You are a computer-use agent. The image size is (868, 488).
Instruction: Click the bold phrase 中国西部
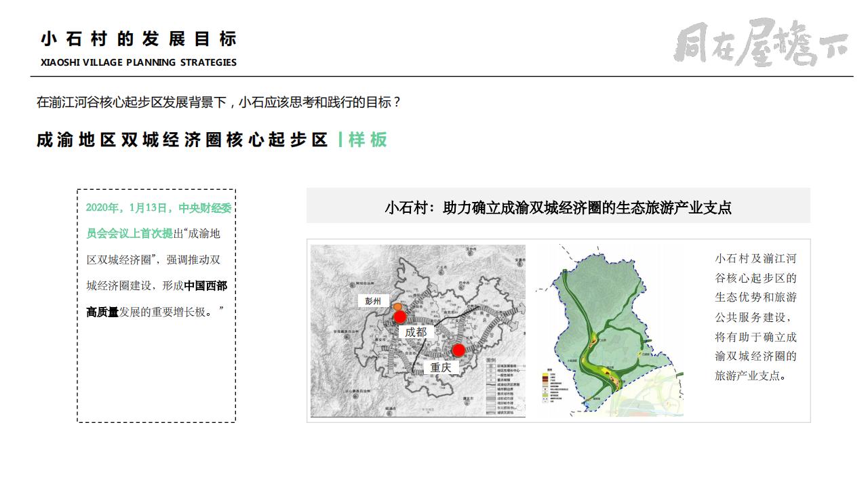pos(205,285)
